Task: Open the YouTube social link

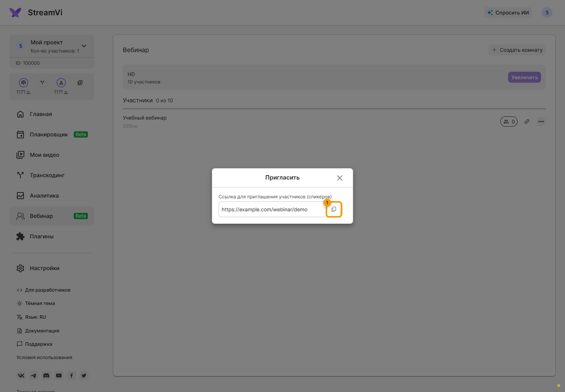Action: click(x=59, y=376)
